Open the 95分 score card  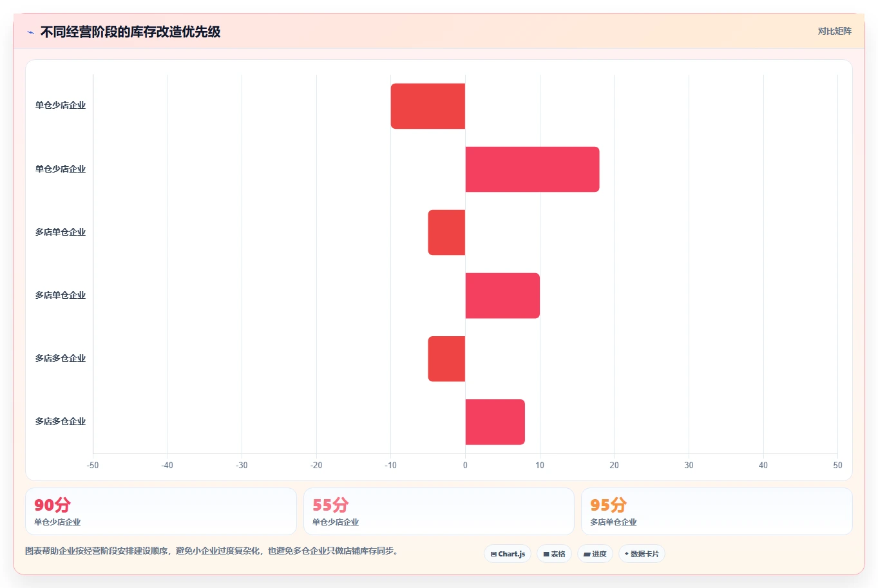(x=716, y=511)
